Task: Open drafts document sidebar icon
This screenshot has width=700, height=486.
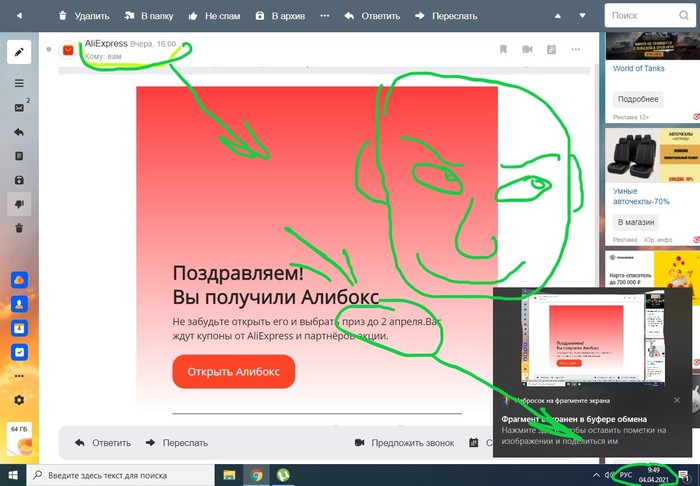Action: tap(19, 156)
